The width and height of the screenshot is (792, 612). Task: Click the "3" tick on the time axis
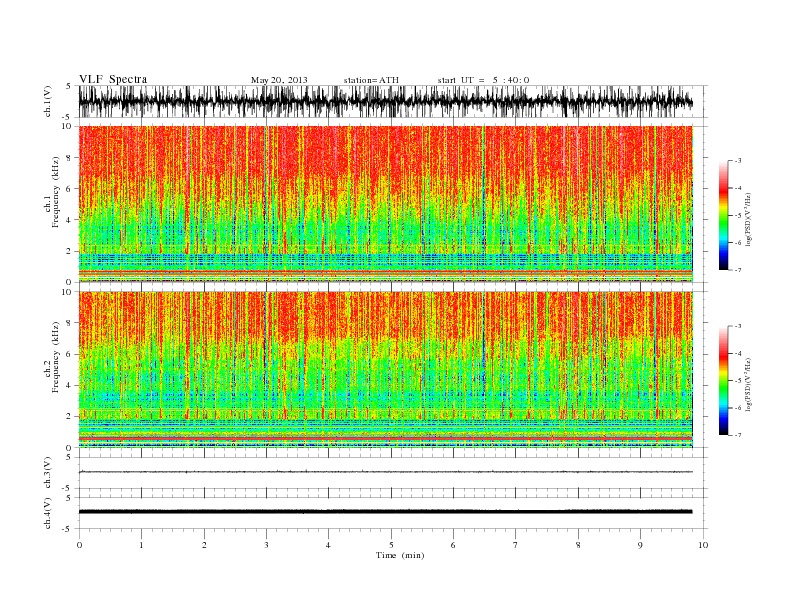pyautogui.click(x=266, y=545)
